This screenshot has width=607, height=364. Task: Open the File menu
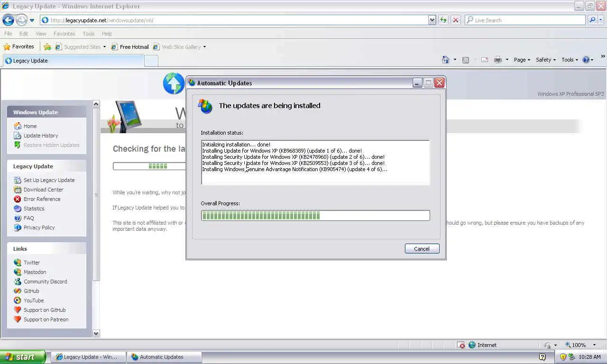(8, 34)
